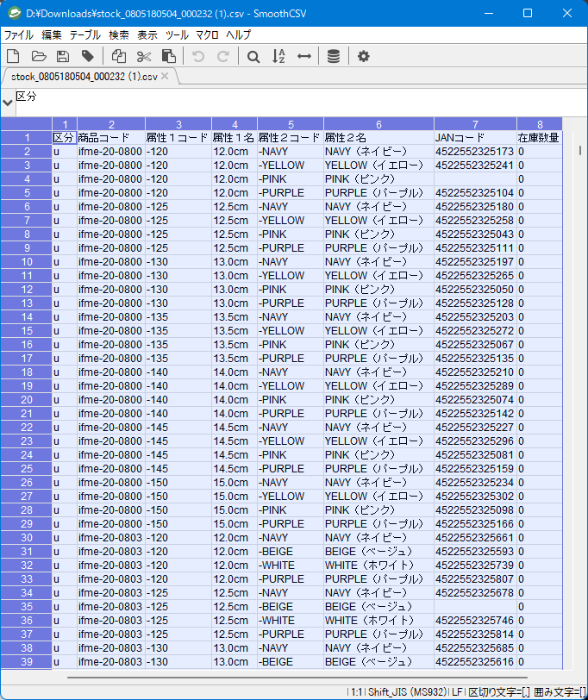Click the Paste clipboard icon

(169, 57)
